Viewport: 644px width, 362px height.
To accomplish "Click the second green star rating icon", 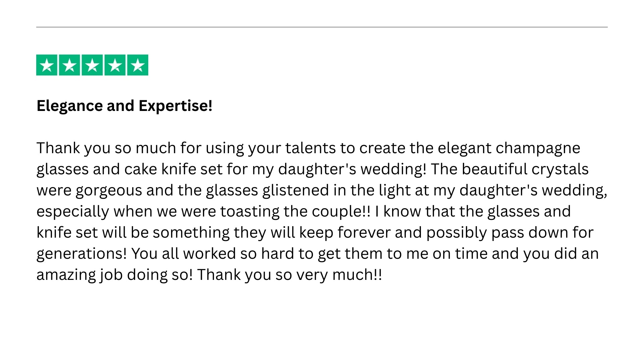I will click(69, 65).
